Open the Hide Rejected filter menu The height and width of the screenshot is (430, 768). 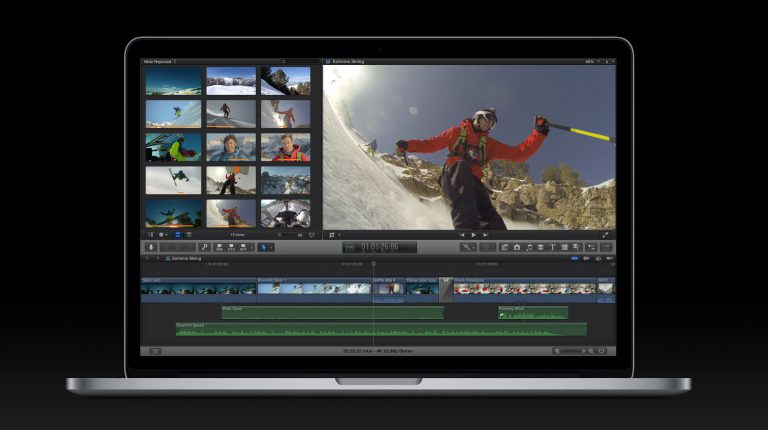tap(160, 62)
